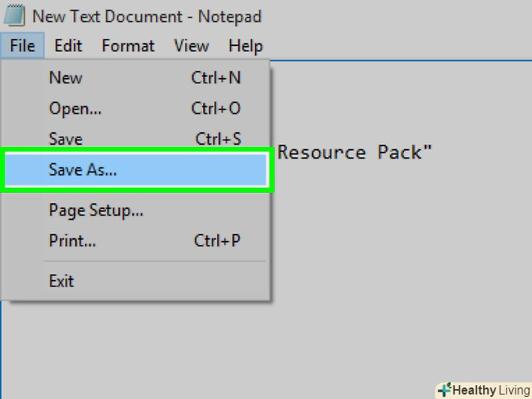
Task: Open the File menu
Action: pos(22,46)
